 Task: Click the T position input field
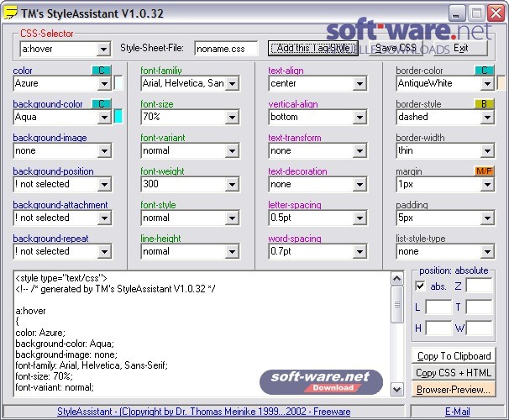[x=479, y=307]
